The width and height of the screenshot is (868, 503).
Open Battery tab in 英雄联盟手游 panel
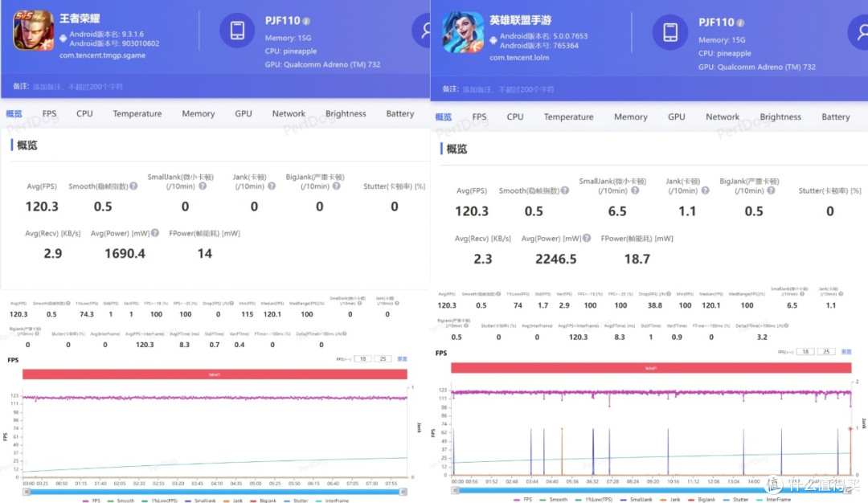pyautogui.click(x=836, y=117)
